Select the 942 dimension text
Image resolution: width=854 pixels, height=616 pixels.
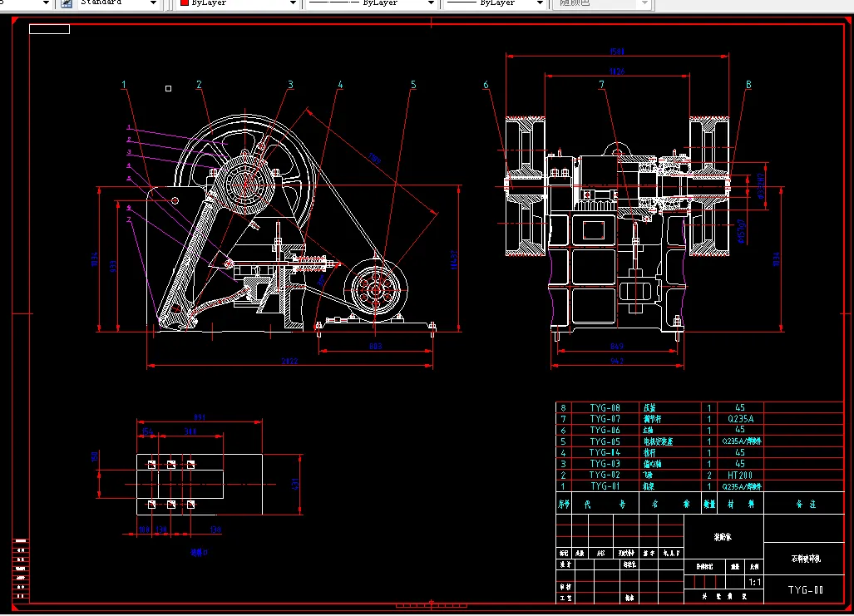[x=617, y=361]
